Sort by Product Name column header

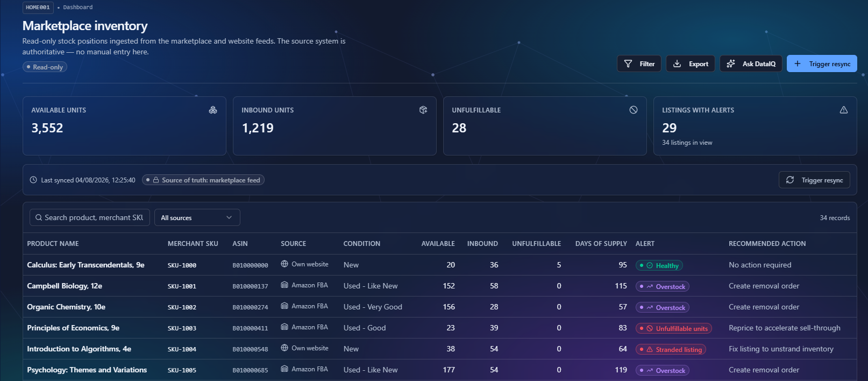53,244
